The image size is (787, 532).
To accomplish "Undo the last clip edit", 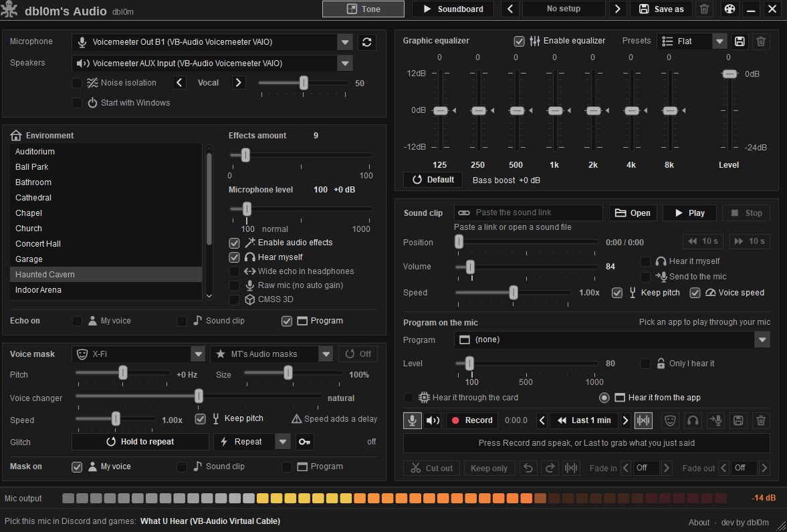I will [x=528, y=469].
